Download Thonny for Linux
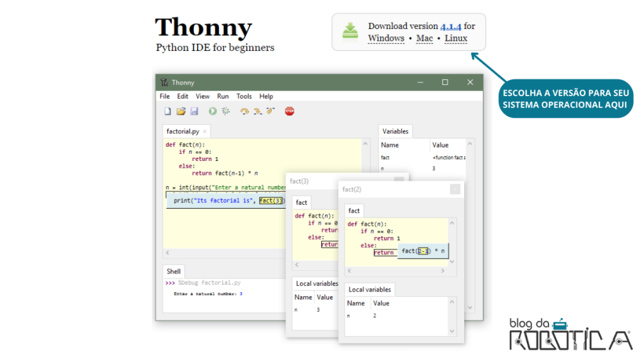The height and width of the screenshot is (362, 644). pyautogui.click(x=455, y=38)
